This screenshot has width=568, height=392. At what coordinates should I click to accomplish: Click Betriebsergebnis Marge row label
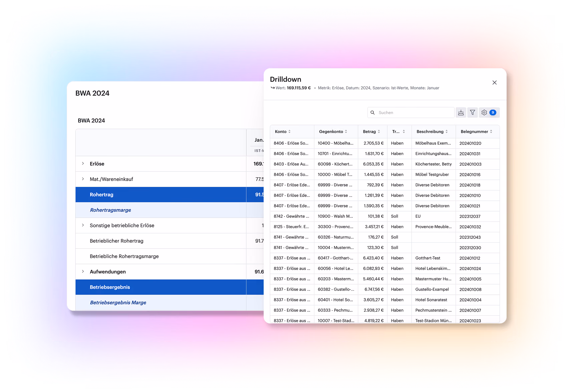click(118, 303)
